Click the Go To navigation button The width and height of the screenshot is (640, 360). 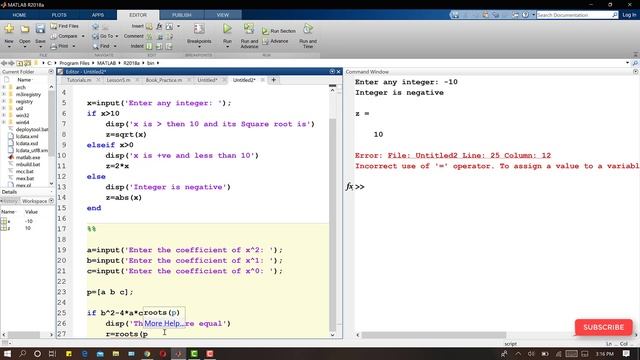pos(102,36)
